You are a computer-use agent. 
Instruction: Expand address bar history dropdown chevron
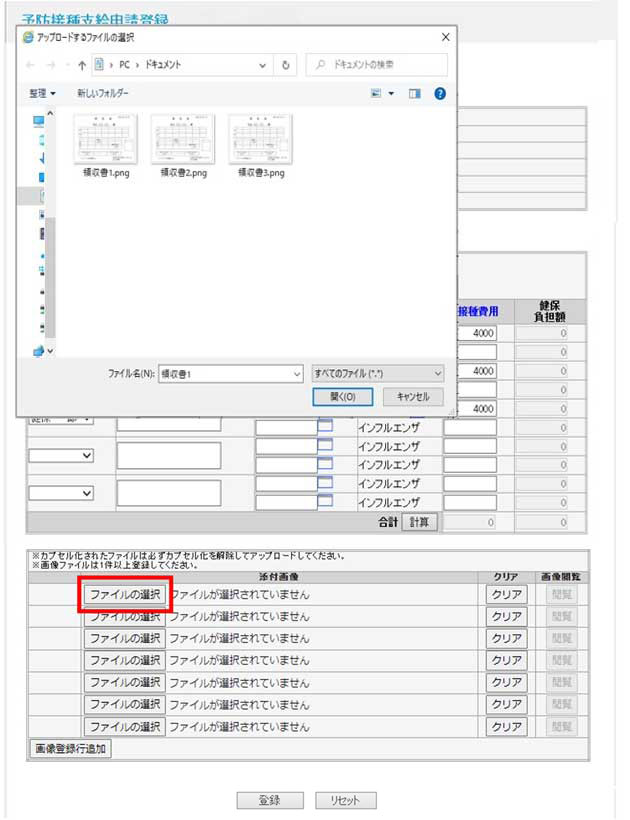click(x=262, y=65)
